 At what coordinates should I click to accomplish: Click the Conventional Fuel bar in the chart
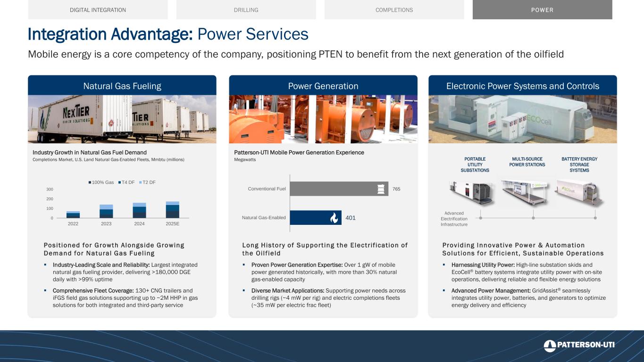pos(339,189)
